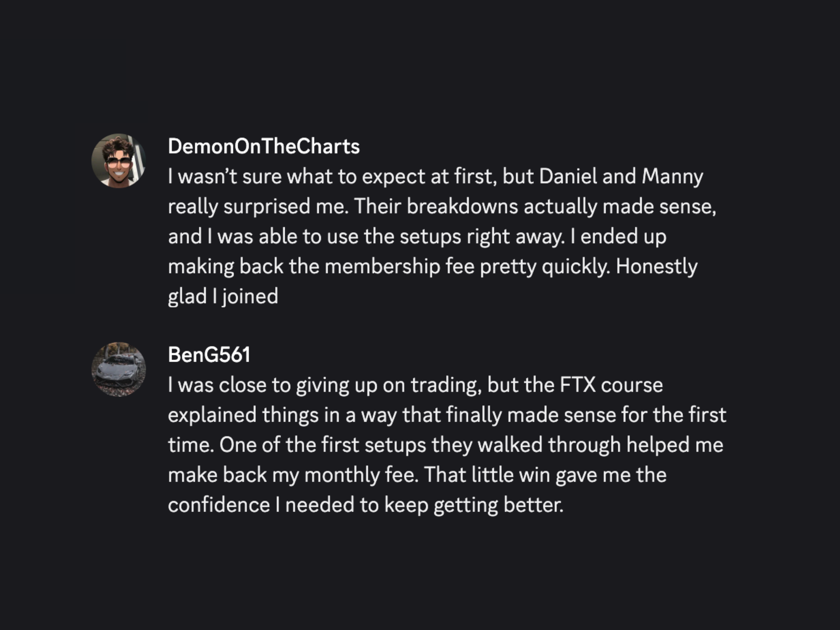The width and height of the screenshot is (840, 630).
Task: Click the word "FTX" in BenG561's message
Action: pyautogui.click(x=577, y=385)
